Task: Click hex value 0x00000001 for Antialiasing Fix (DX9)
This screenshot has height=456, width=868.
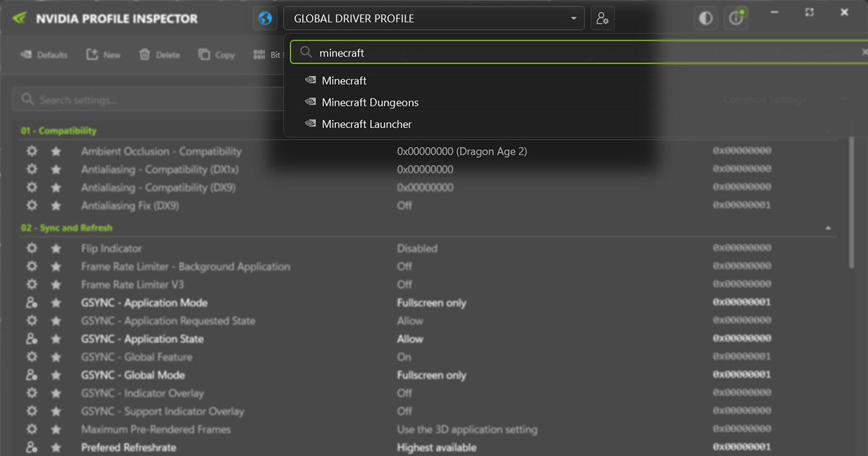Action: 741,206
